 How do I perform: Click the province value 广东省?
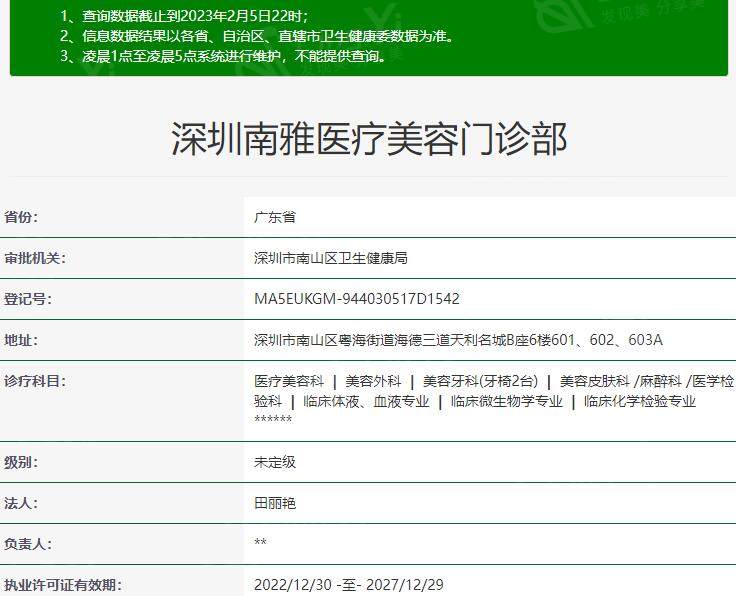275,217
